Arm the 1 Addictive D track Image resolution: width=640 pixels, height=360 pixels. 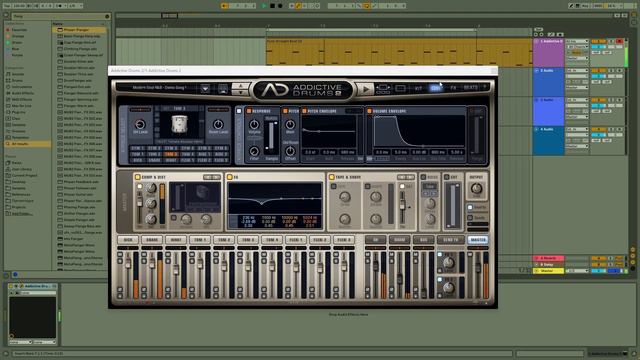point(620,41)
